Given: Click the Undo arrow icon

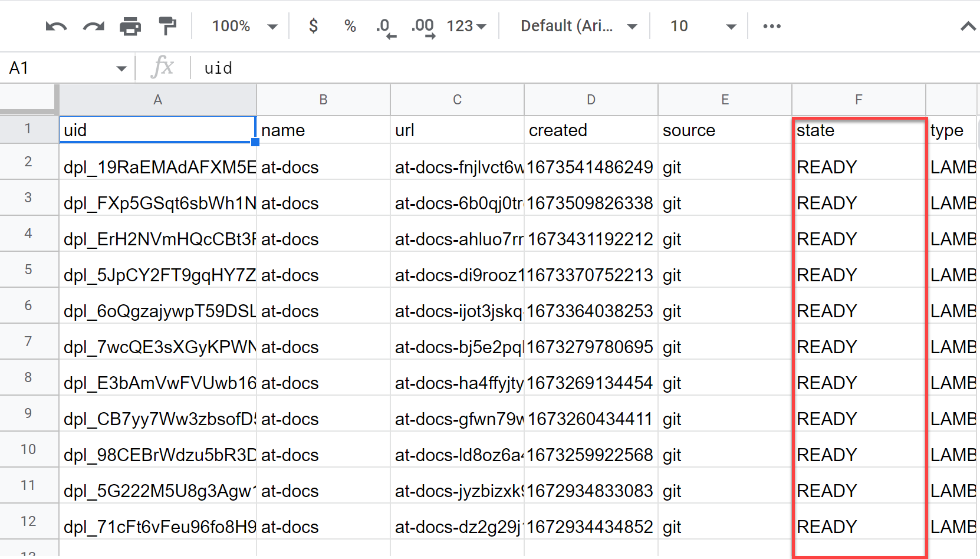Looking at the screenshot, I should (x=56, y=27).
